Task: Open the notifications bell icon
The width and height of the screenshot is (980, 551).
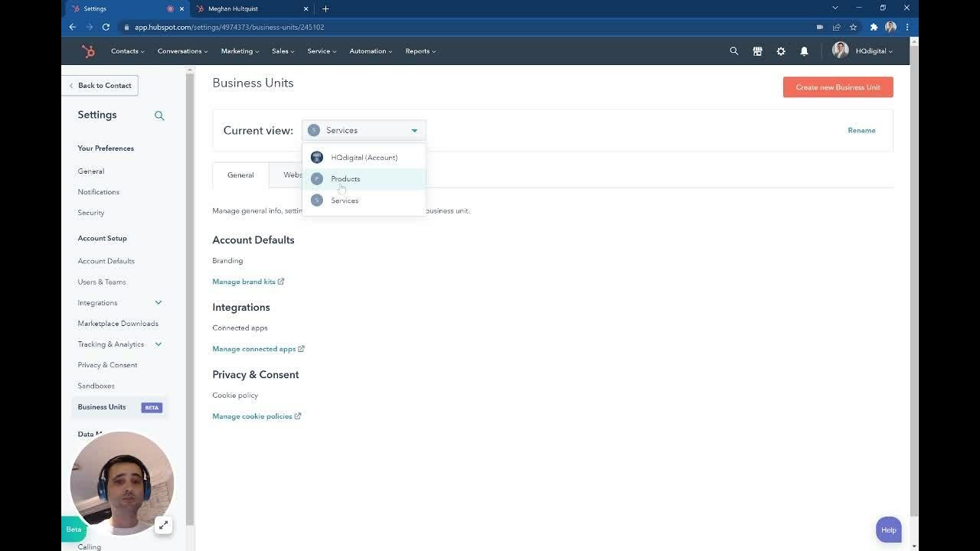Action: tap(804, 51)
